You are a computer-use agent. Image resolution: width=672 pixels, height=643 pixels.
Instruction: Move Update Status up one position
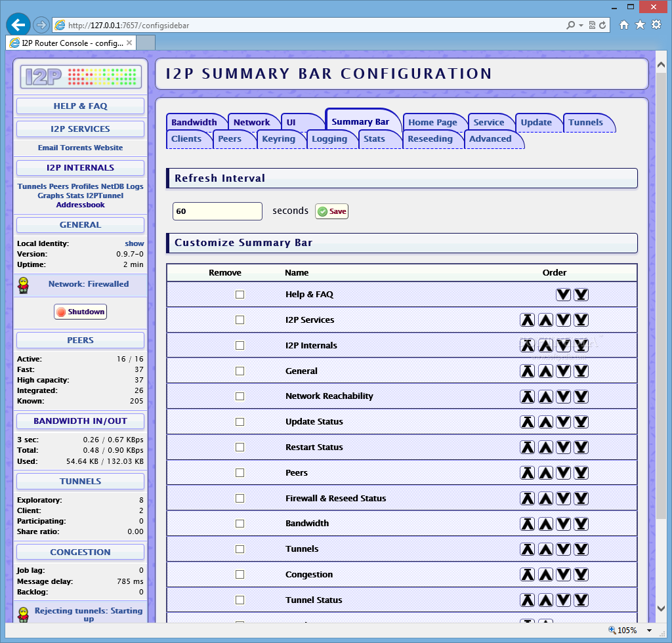[x=545, y=422]
